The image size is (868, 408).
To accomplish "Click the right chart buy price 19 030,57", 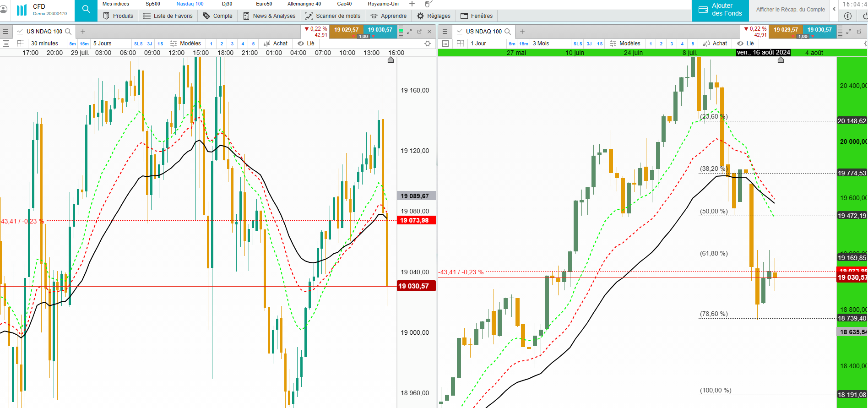I will (820, 30).
